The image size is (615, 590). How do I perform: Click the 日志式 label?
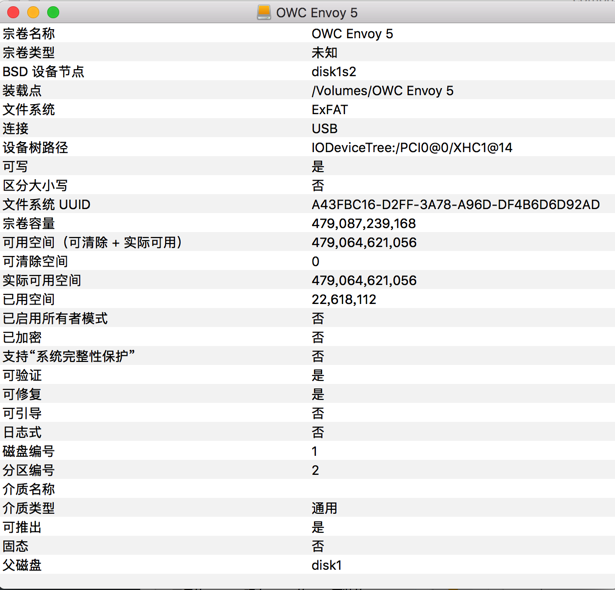coord(22,432)
